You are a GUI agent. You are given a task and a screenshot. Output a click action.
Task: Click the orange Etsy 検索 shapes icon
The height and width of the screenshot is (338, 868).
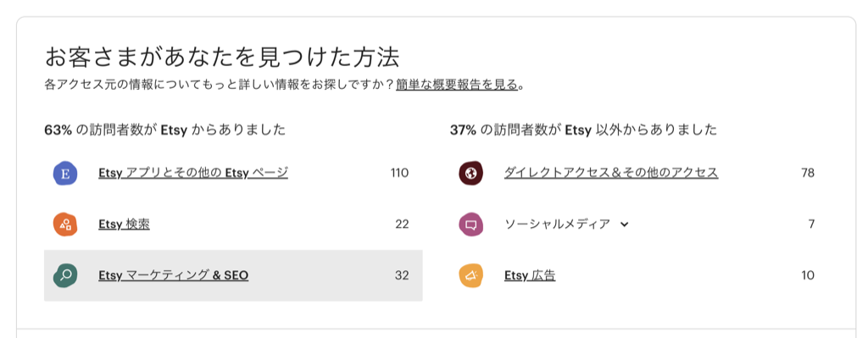click(65, 224)
